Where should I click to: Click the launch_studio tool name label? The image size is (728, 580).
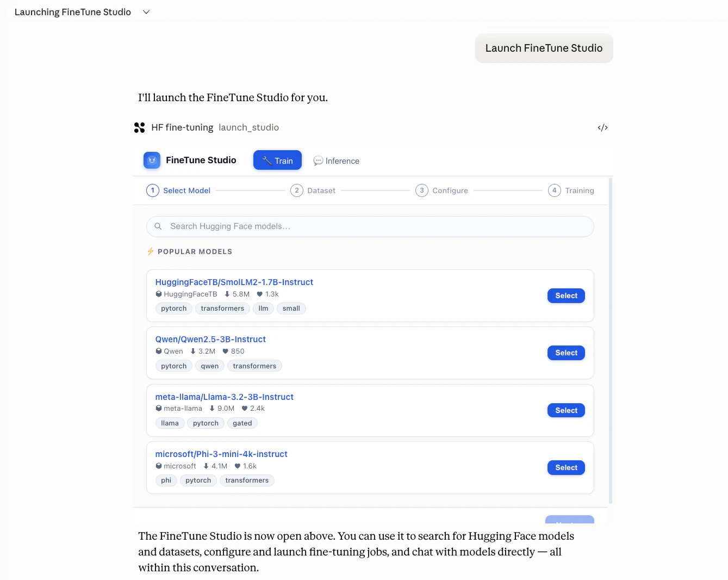[x=249, y=127]
